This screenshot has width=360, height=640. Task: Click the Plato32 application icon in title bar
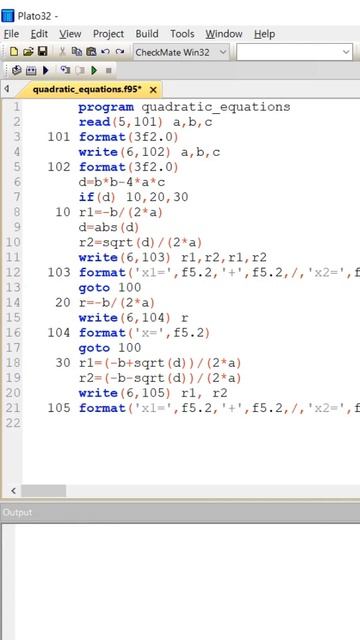click(x=8, y=16)
